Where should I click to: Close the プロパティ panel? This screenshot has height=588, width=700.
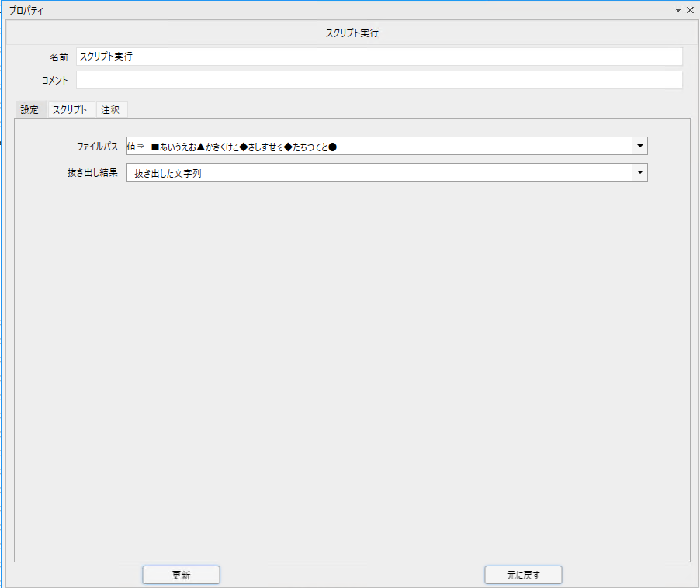(690, 10)
